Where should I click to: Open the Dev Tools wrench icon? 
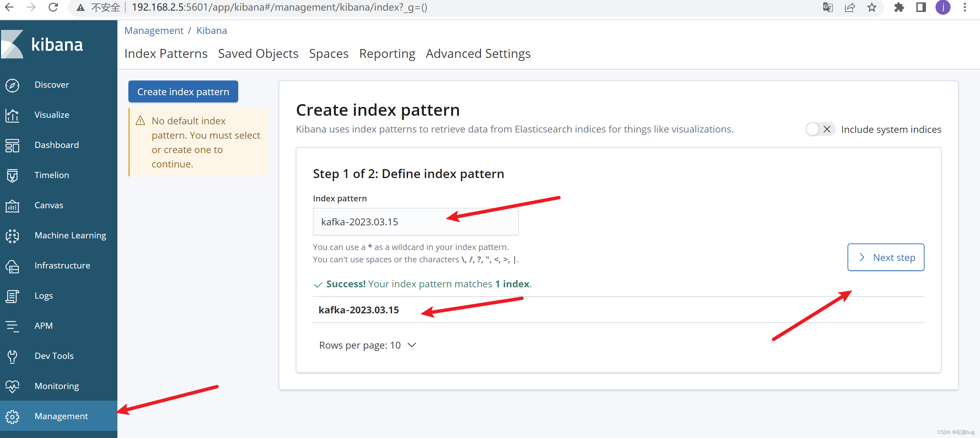[12, 356]
